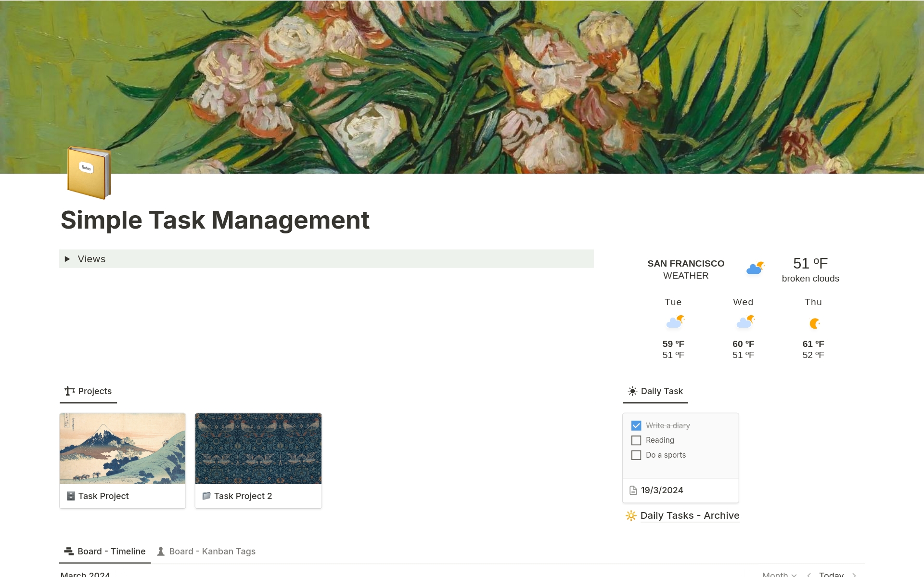The image size is (924, 577).
Task: Click the person icon on Board - Kanban Tags
Action: click(161, 551)
